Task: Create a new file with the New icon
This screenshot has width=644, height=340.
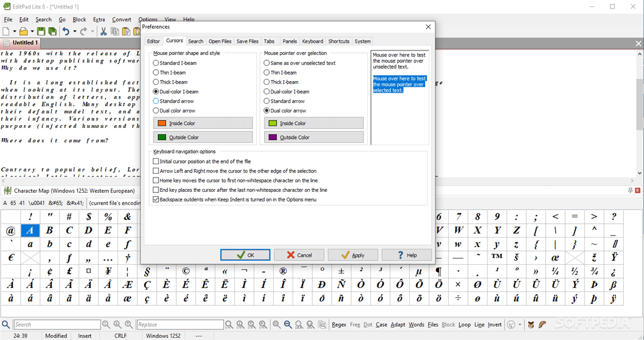Action: (x=5, y=30)
